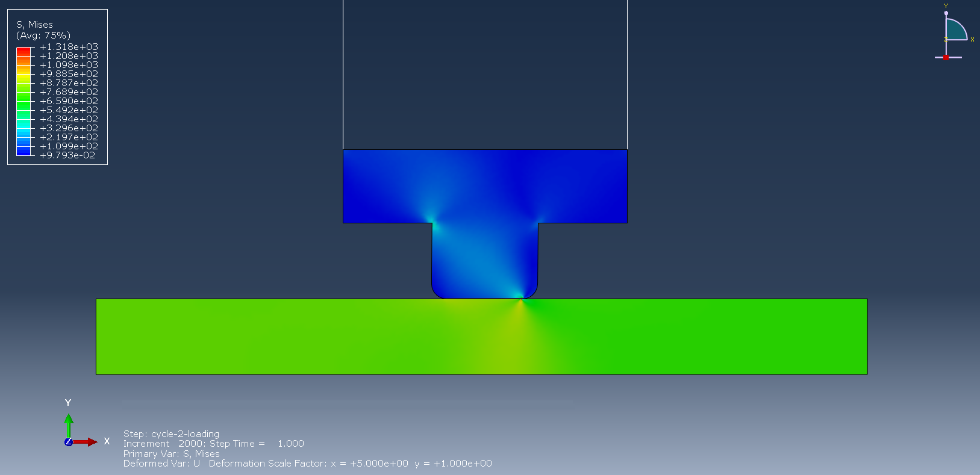Click the X label on the 3D compass
The width and height of the screenshot is (980, 475).
(x=972, y=40)
